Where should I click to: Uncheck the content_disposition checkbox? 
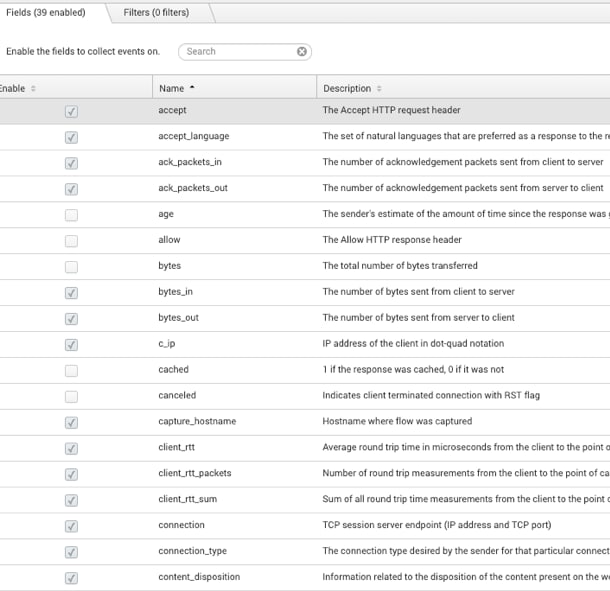point(71,578)
